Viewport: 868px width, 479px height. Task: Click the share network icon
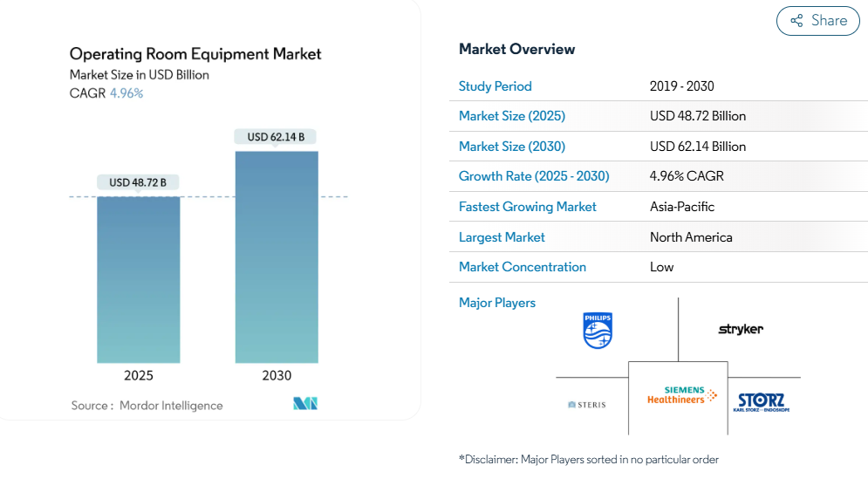(796, 21)
